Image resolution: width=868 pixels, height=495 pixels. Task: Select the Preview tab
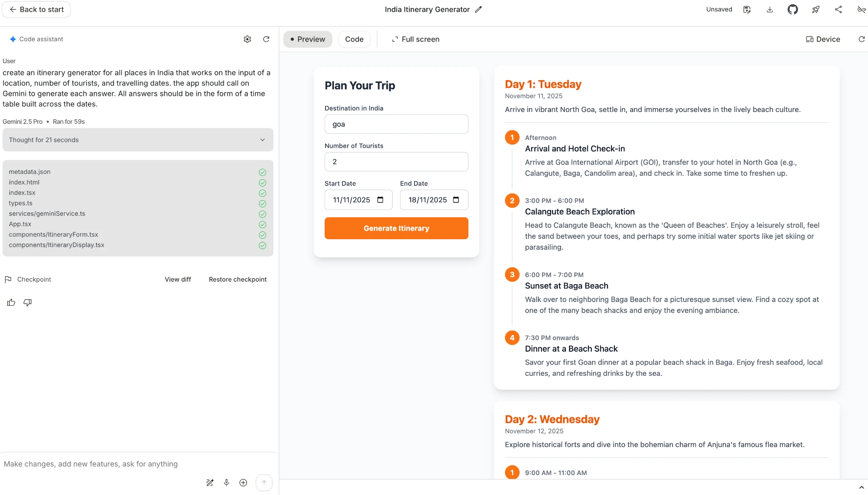point(308,39)
